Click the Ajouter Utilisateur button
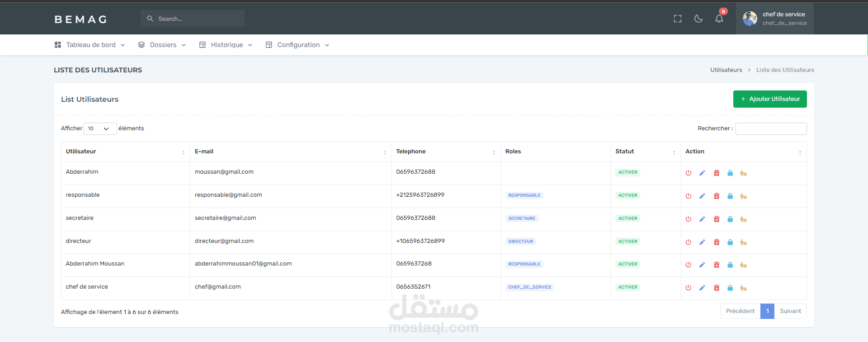The width and height of the screenshot is (868, 342). pos(770,99)
